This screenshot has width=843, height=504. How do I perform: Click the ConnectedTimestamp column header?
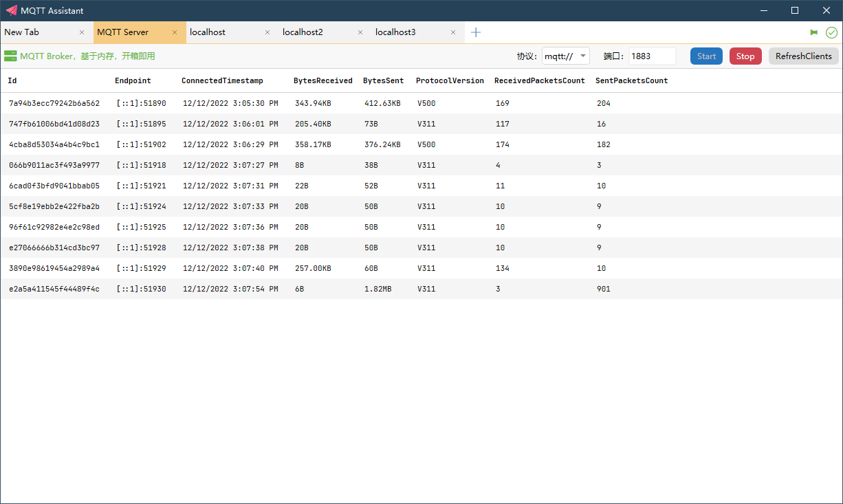click(222, 80)
